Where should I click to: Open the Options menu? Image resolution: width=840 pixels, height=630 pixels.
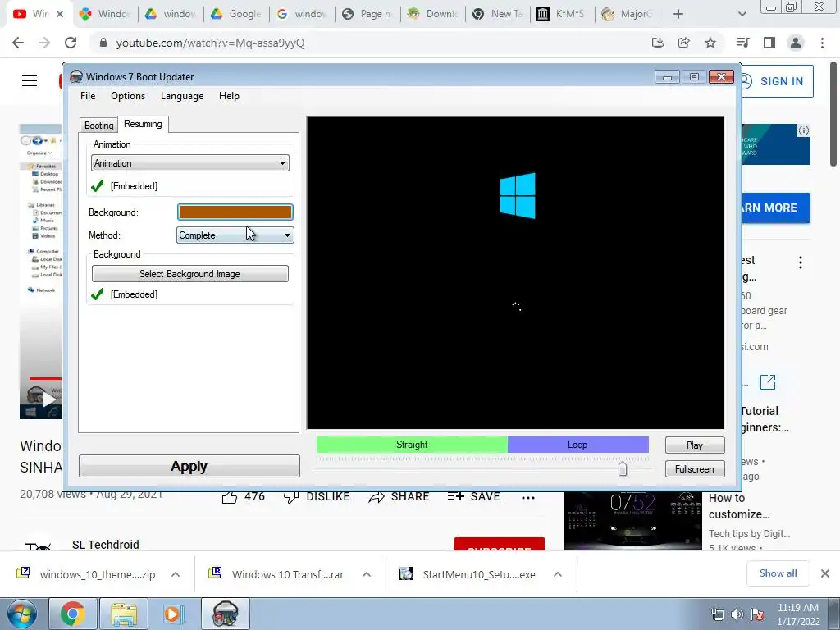pos(128,96)
